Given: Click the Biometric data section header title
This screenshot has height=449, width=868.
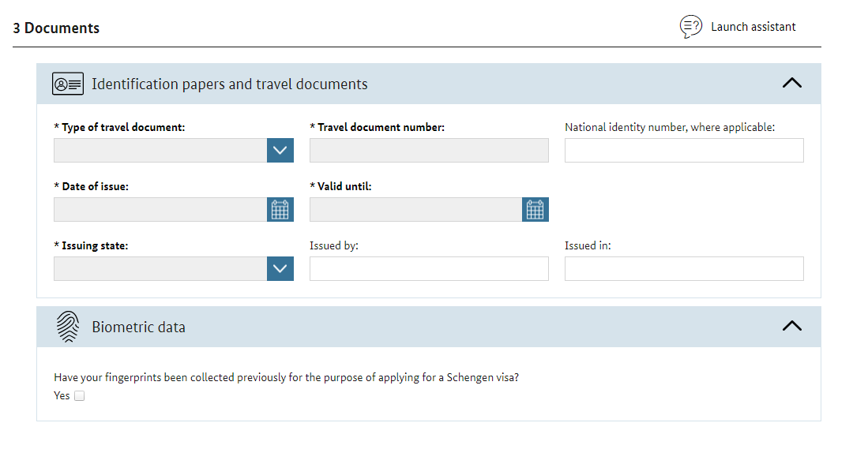Looking at the screenshot, I should 138,327.
